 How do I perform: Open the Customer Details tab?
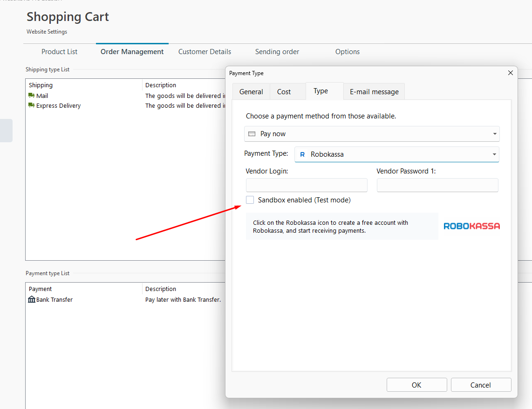[205, 52]
